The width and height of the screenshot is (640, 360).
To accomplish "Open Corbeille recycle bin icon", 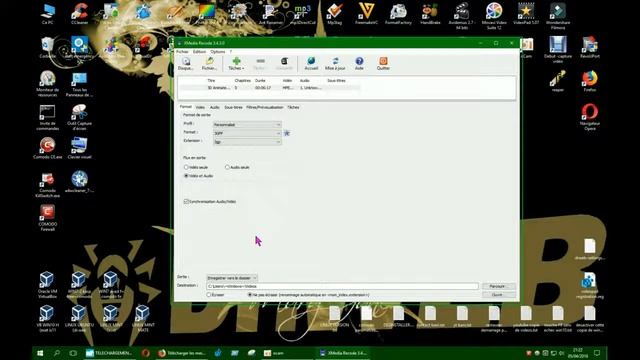I will [47, 47].
